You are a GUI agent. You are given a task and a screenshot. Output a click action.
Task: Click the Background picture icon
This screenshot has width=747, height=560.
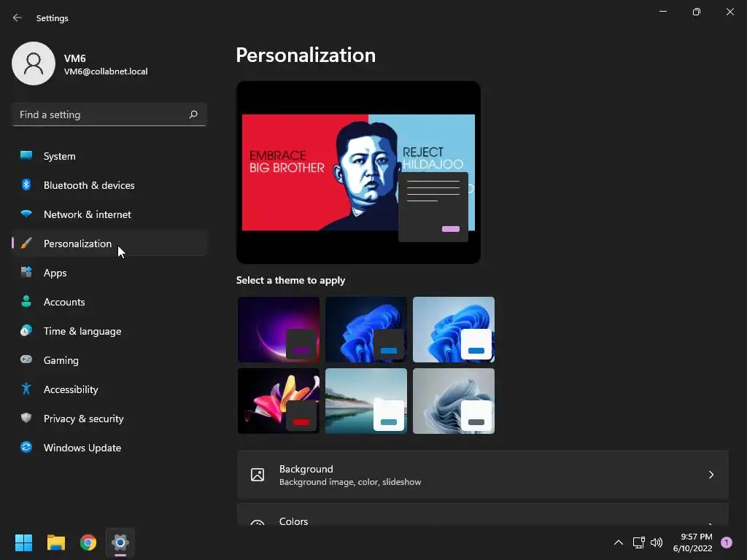[x=258, y=475]
